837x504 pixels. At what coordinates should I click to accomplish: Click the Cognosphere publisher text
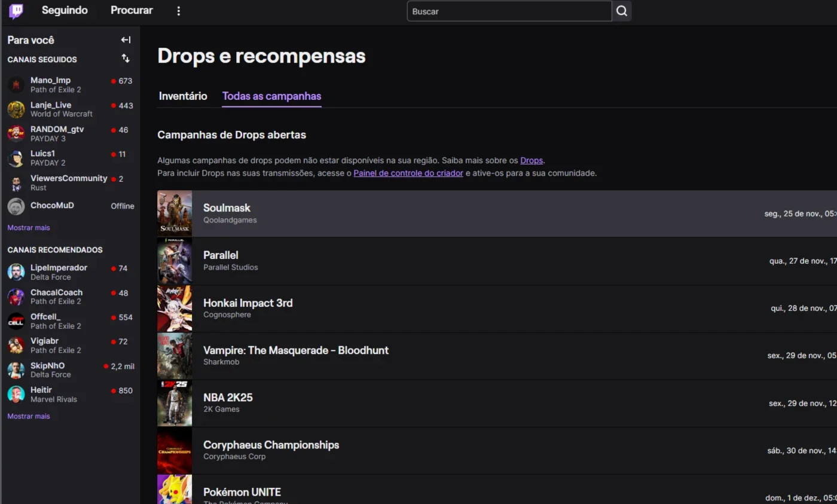(x=227, y=314)
